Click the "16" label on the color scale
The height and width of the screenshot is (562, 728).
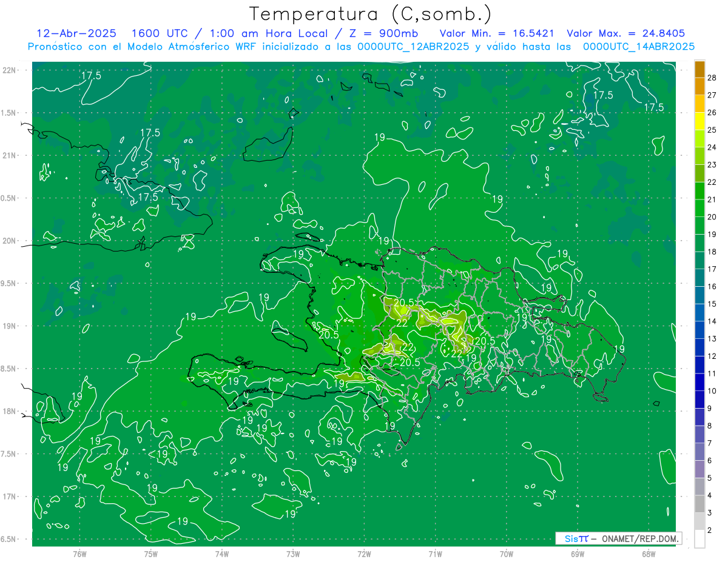[x=712, y=287]
